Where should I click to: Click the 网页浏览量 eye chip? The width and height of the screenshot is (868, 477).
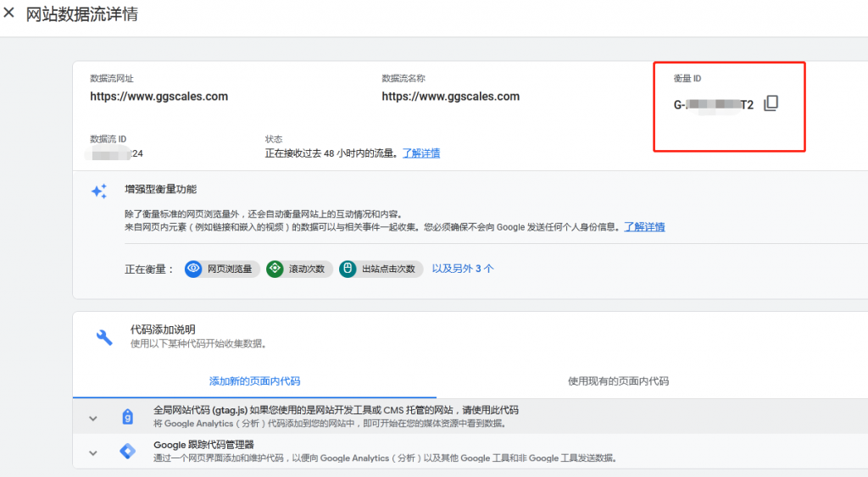click(222, 269)
